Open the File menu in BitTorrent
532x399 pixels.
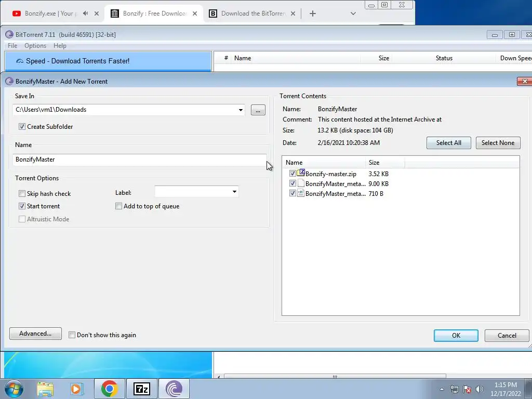pos(12,46)
